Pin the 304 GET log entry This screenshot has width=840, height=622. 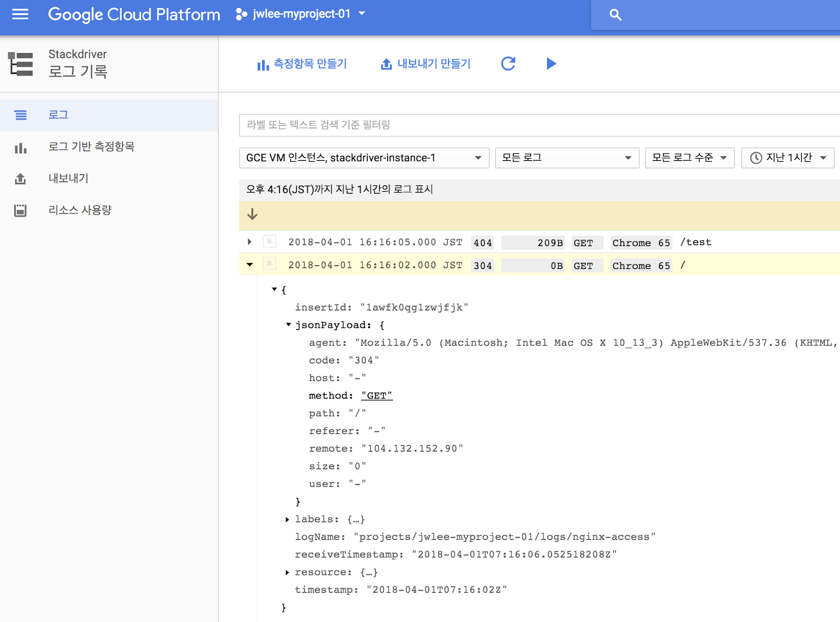tap(269, 265)
